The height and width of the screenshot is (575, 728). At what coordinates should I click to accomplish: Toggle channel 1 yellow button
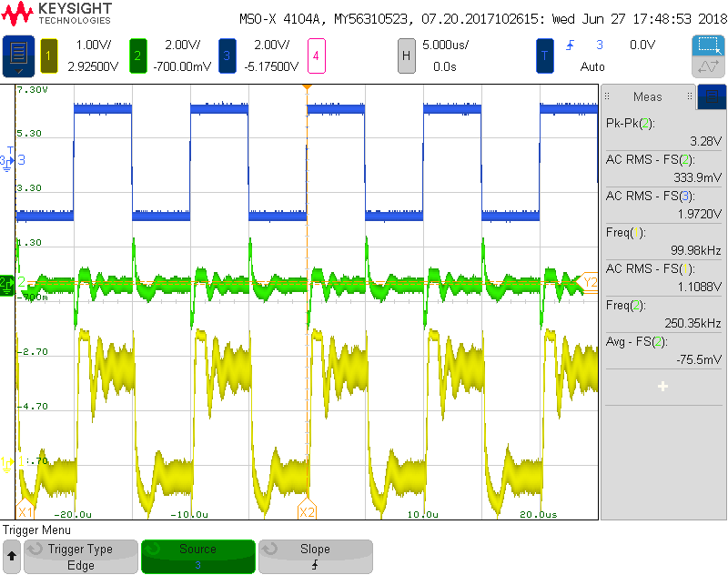point(49,56)
